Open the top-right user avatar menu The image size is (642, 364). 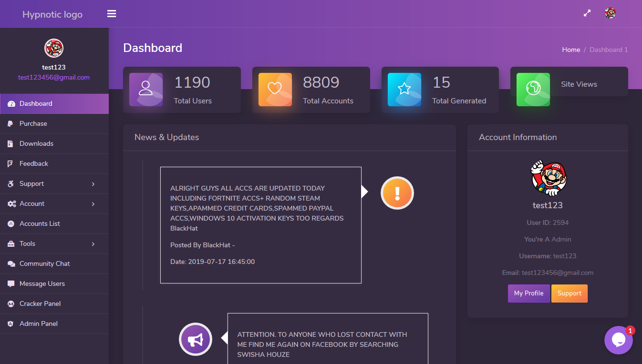click(x=610, y=13)
